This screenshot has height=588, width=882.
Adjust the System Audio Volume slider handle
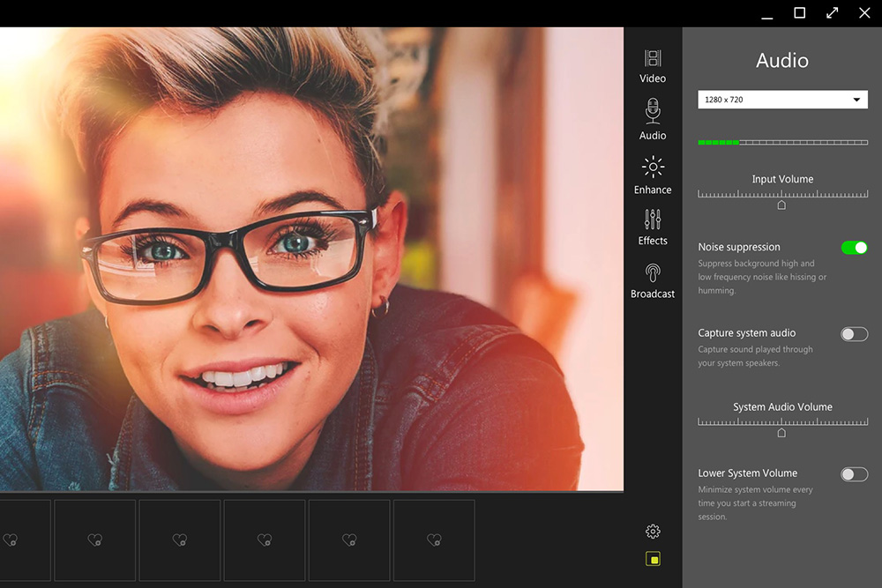[x=782, y=431]
